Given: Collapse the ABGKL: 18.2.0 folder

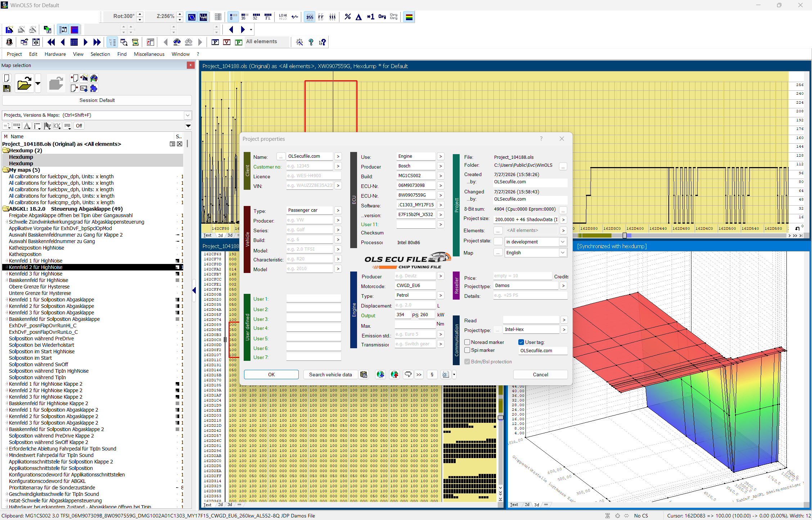Looking at the screenshot, I should (5, 209).
